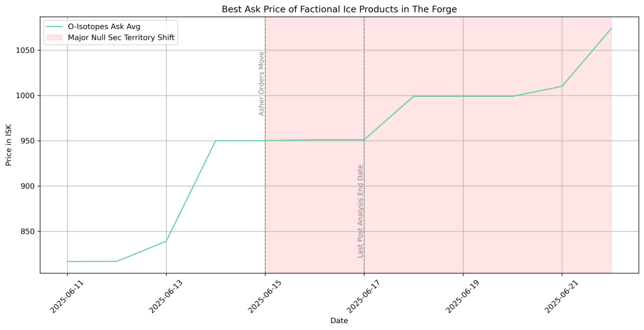The height and width of the screenshot is (330, 644).
Task: Click the "Asher Orders Move" annotation text
Action: [x=262, y=84]
